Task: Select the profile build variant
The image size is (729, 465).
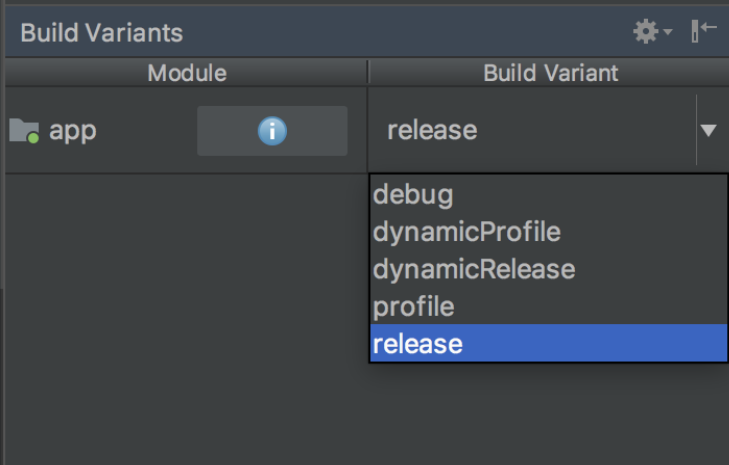Action: point(413,306)
